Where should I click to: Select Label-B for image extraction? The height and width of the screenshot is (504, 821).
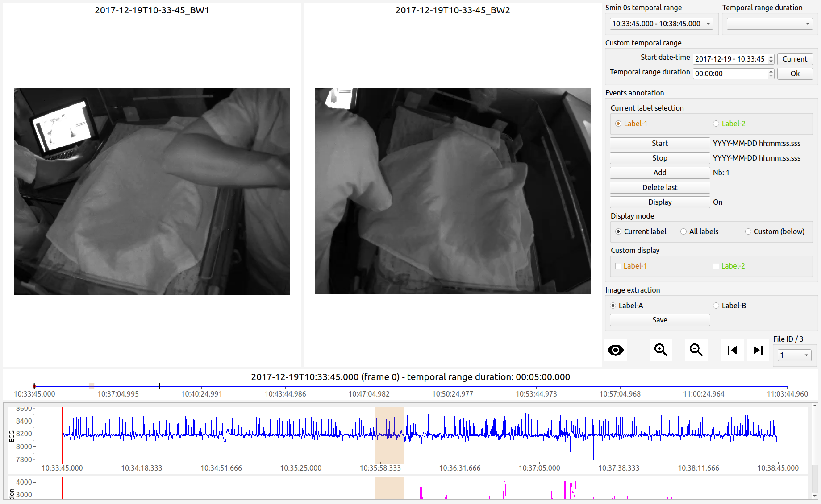point(729,306)
